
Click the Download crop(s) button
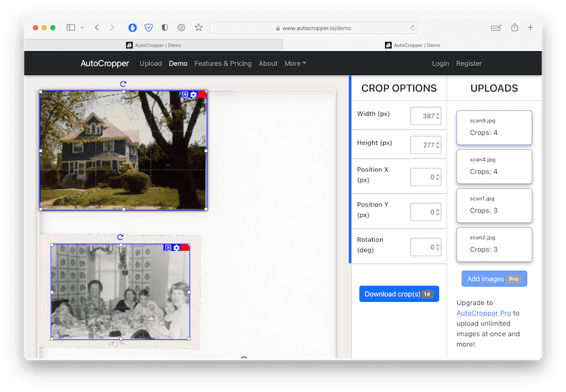click(399, 294)
